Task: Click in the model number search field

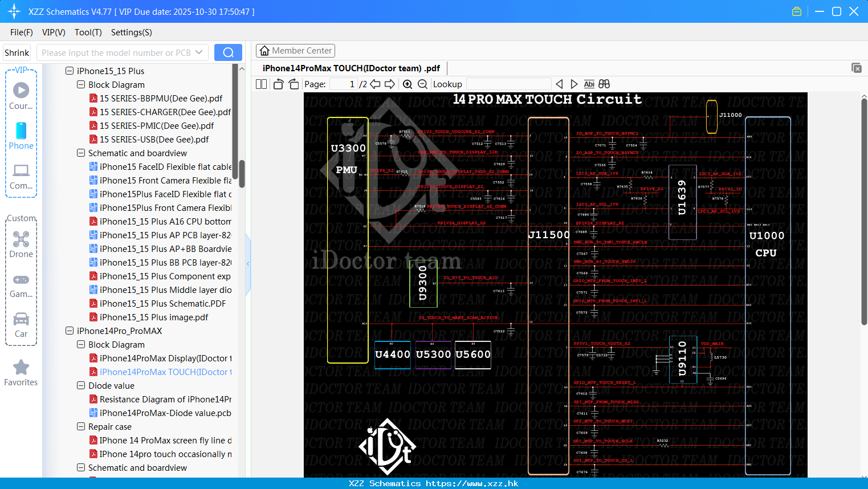Action: tap(116, 52)
